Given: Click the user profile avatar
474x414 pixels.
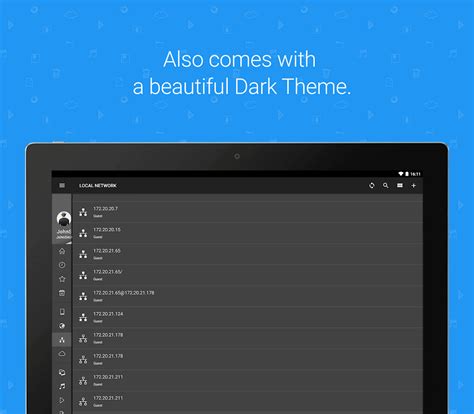Looking at the screenshot, I should tap(64, 218).
